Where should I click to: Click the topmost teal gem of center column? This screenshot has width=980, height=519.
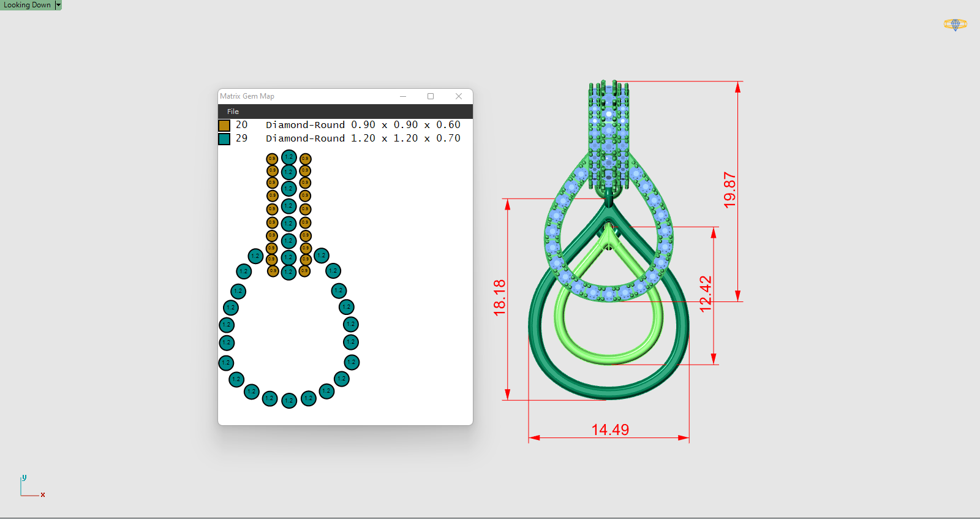click(x=289, y=157)
